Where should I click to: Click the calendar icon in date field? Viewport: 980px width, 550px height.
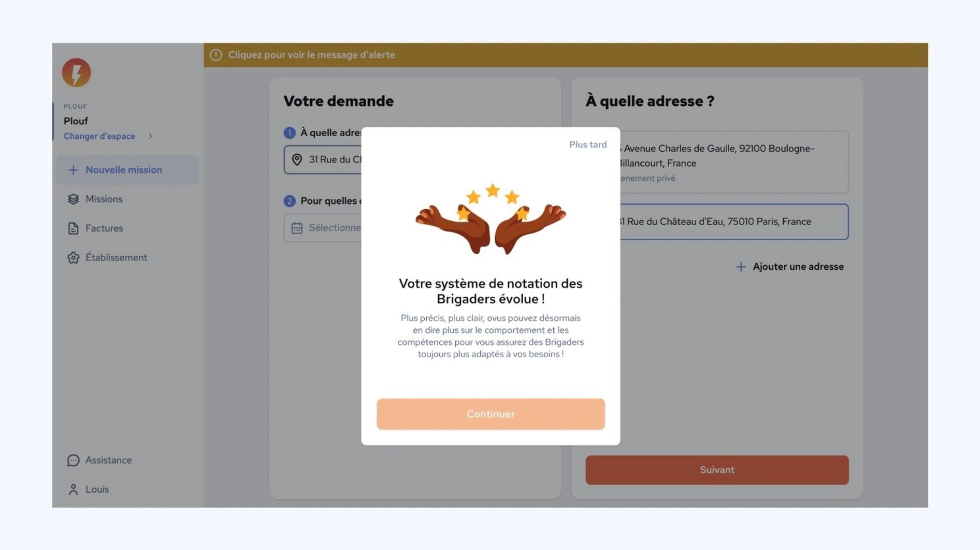coord(297,228)
